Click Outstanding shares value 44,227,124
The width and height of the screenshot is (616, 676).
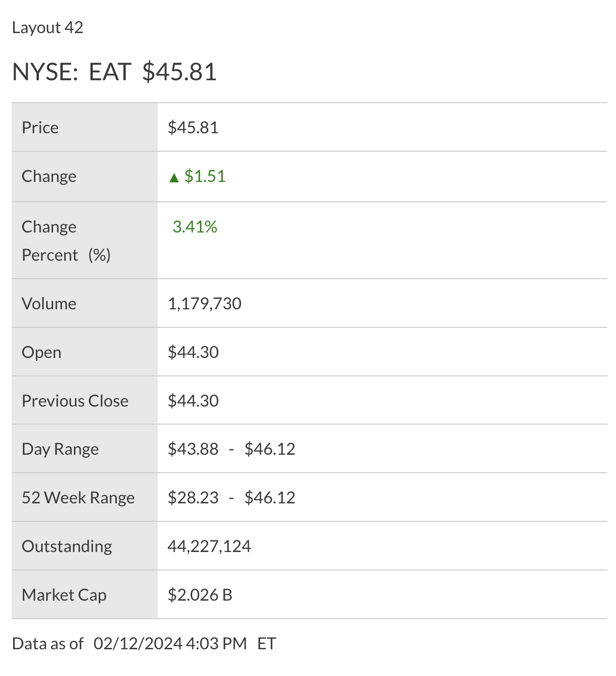coord(209,546)
